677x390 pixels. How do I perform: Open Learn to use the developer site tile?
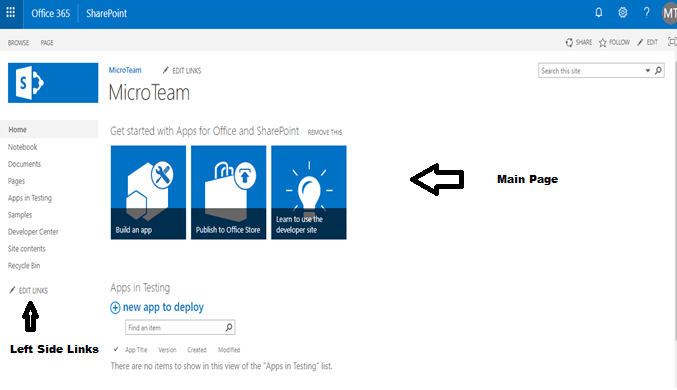(x=309, y=192)
